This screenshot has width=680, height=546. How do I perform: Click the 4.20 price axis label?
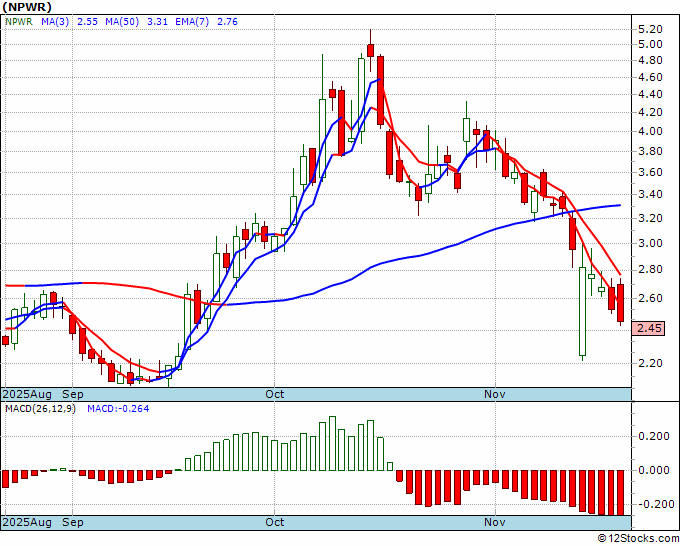(650, 112)
